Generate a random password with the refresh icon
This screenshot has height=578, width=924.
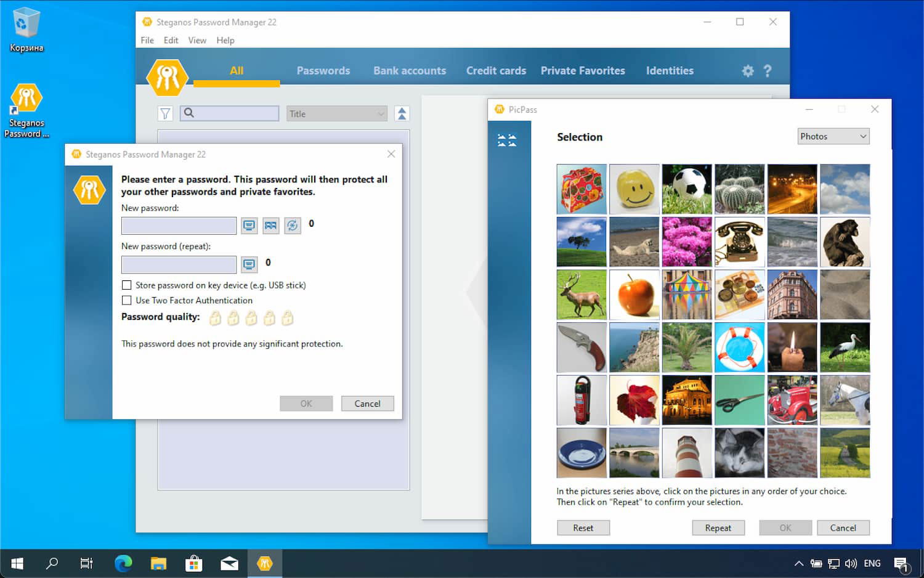pos(293,226)
